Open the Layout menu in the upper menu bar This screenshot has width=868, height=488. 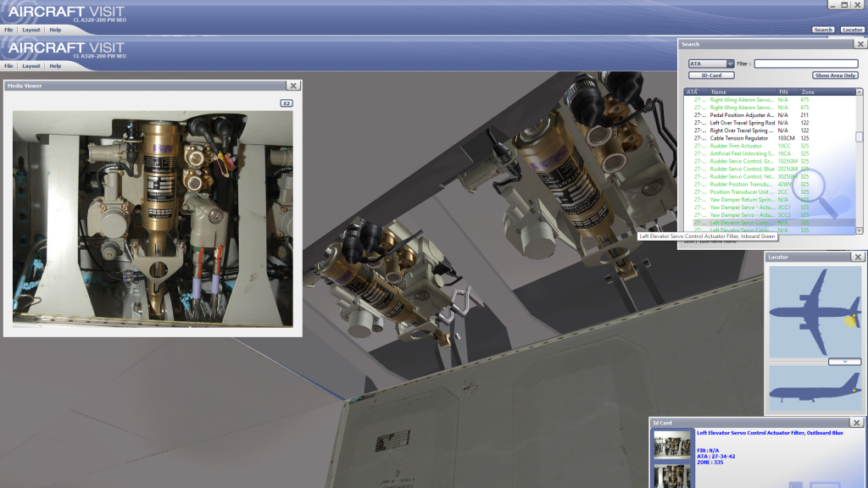31,30
